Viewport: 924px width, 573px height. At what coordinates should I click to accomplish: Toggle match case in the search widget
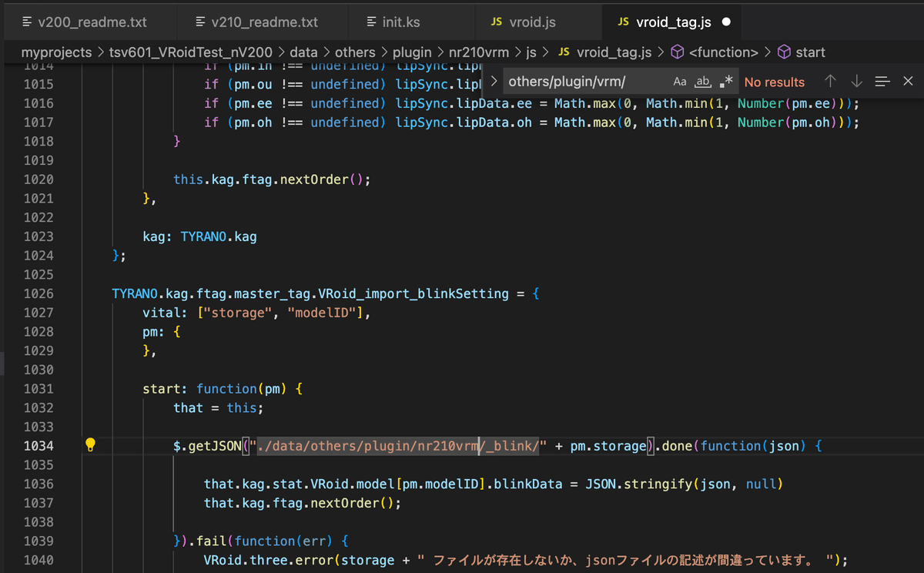click(680, 81)
